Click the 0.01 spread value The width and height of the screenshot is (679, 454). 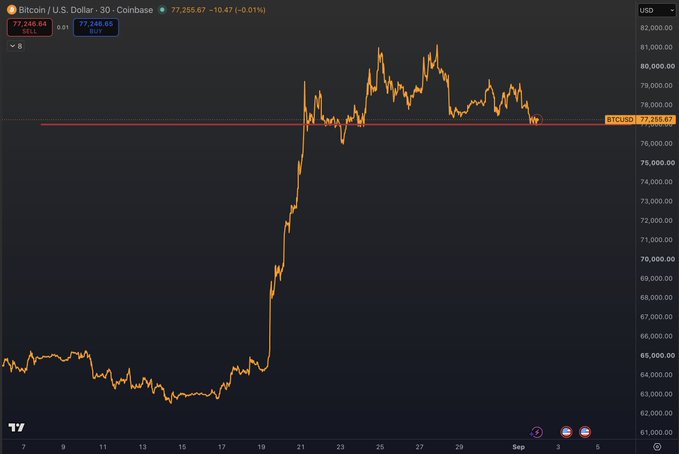click(63, 27)
